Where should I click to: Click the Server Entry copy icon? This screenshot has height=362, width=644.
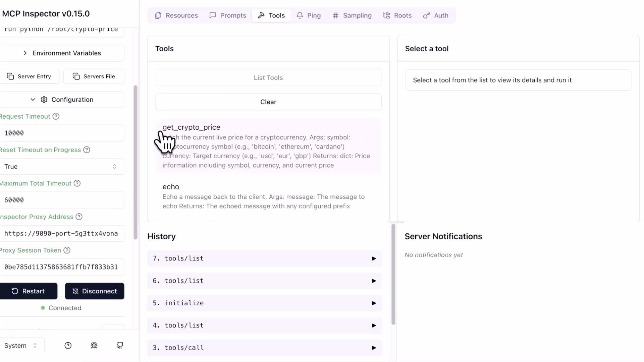[x=10, y=76]
